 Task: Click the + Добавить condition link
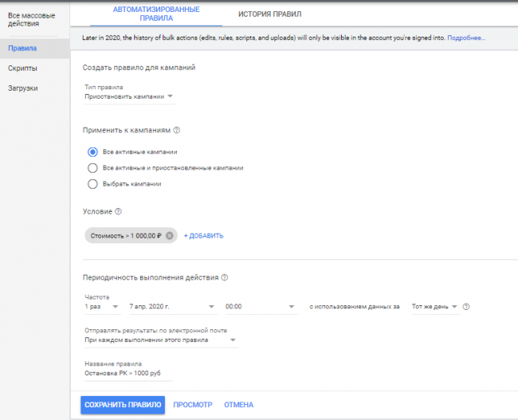204,236
